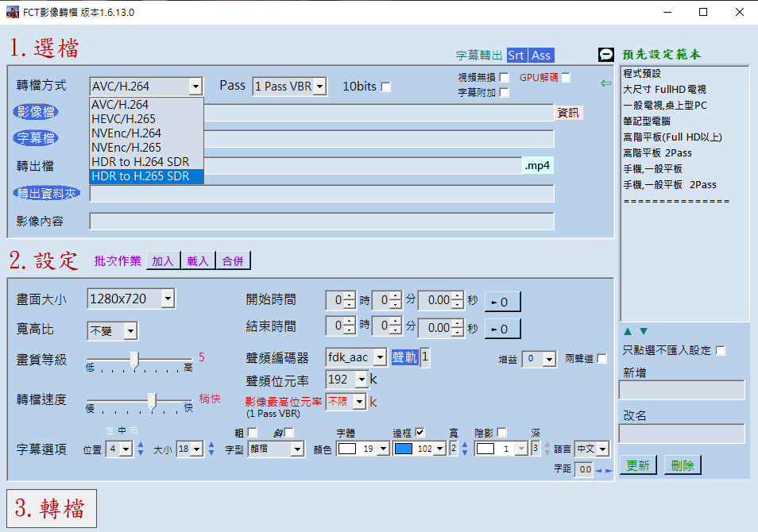This screenshot has width=758, height=532.
Task: Enable GPU解碼 checkbox
Action: pos(566,77)
